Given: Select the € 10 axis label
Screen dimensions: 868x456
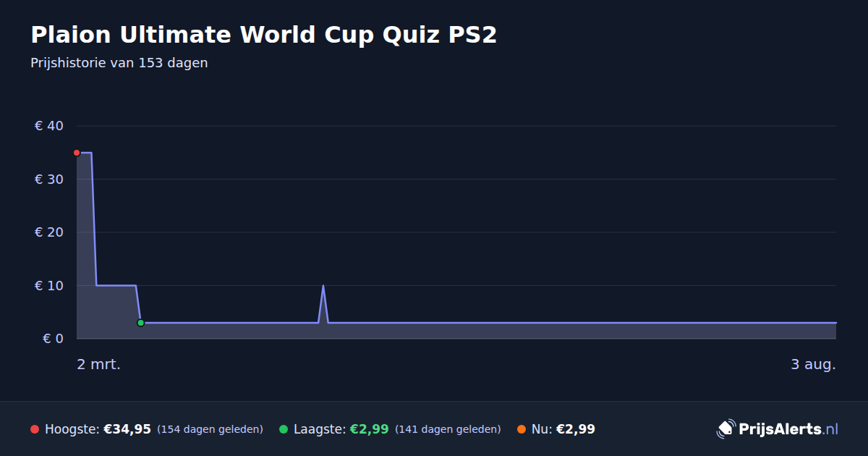Looking at the screenshot, I should tap(49, 285).
